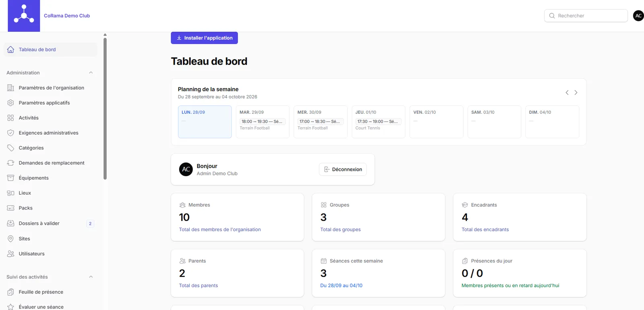644x310 pixels.
Task: Click the gear icon for Paramètres applicatifs
Action: (10, 103)
